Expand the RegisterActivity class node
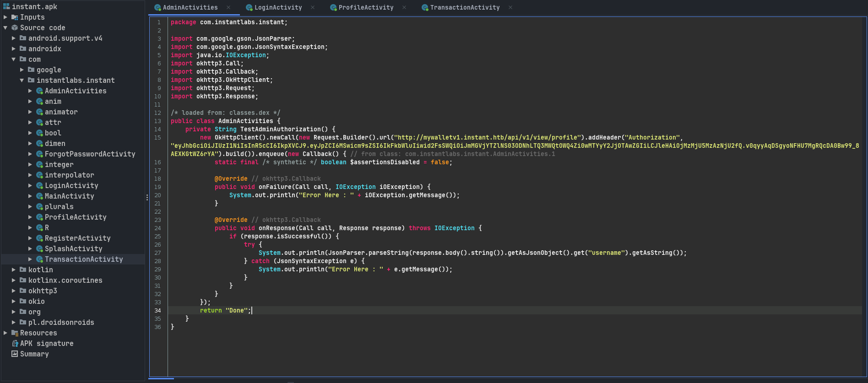 point(30,238)
